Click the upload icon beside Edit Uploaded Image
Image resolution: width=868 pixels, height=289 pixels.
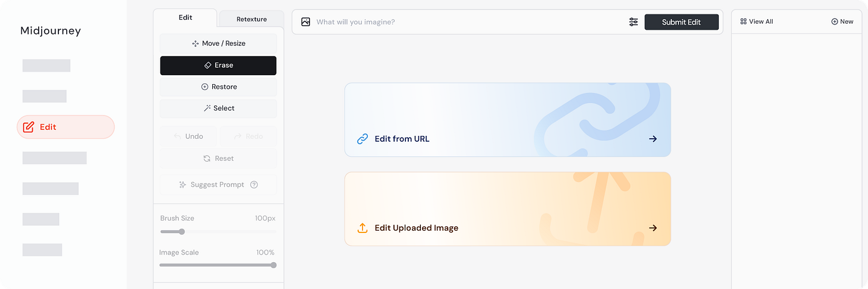[x=362, y=228]
